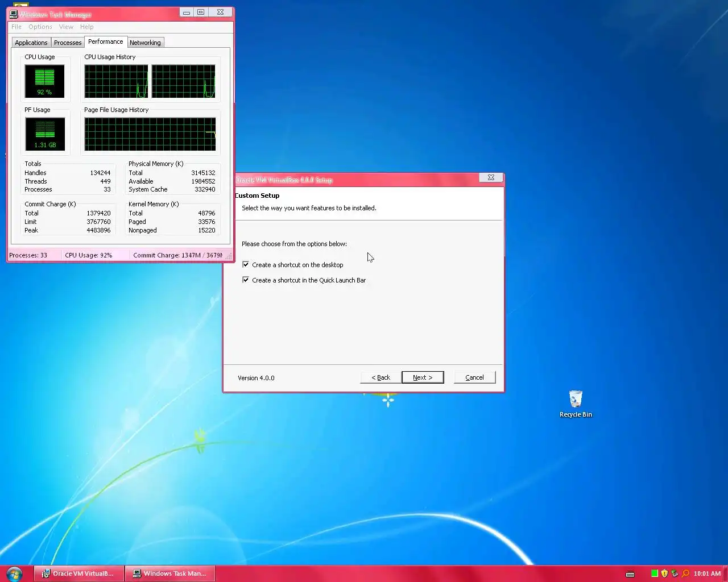The width and height of the screenshot is (728, 582).
Task: Click the PF Usage 1.31 GB gauge
Action: pos(44,134)
